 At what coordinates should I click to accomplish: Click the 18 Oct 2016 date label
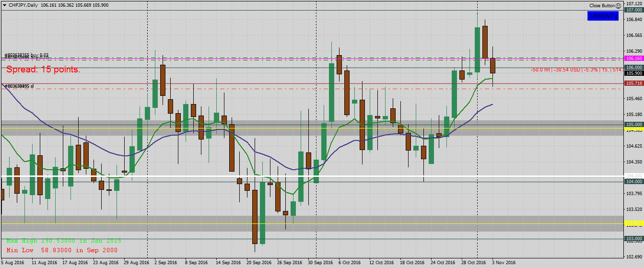[x=412, y=263]
